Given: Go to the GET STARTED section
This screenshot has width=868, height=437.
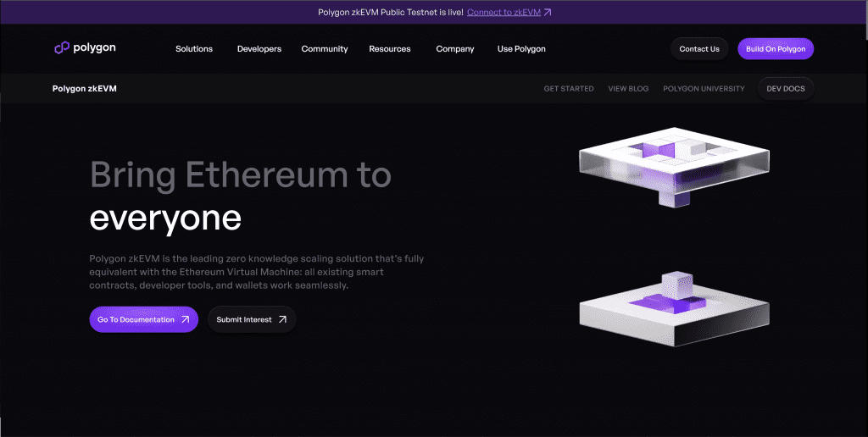Looking at the screenshot, I should point(569,89).
